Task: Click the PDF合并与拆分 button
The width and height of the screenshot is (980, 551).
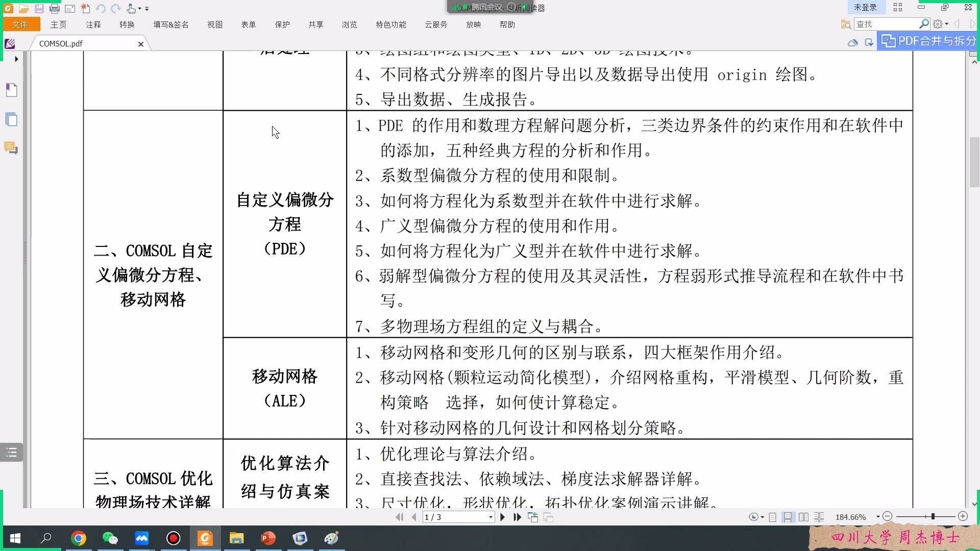Action: pos(929,41)
